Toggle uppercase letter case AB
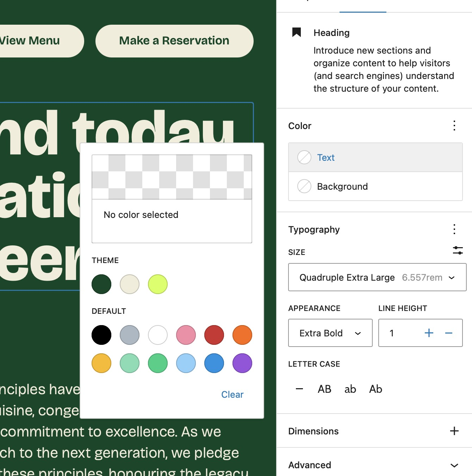 pyautogui.click(x=324, y=389)
